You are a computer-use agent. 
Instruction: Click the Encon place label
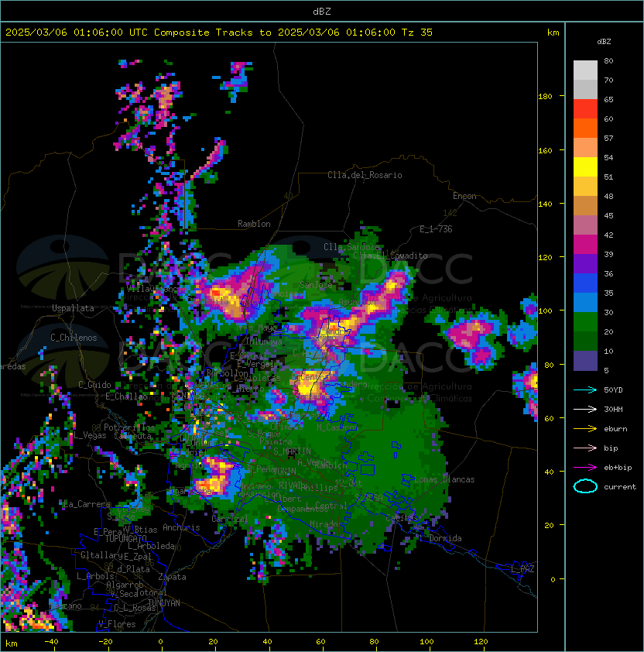(464, 196)
